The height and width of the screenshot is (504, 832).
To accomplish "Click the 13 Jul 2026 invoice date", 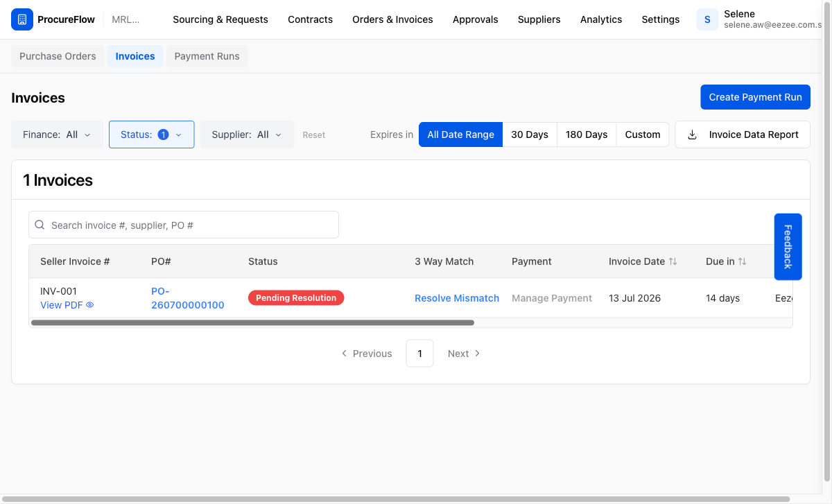I will pos(635,298).
